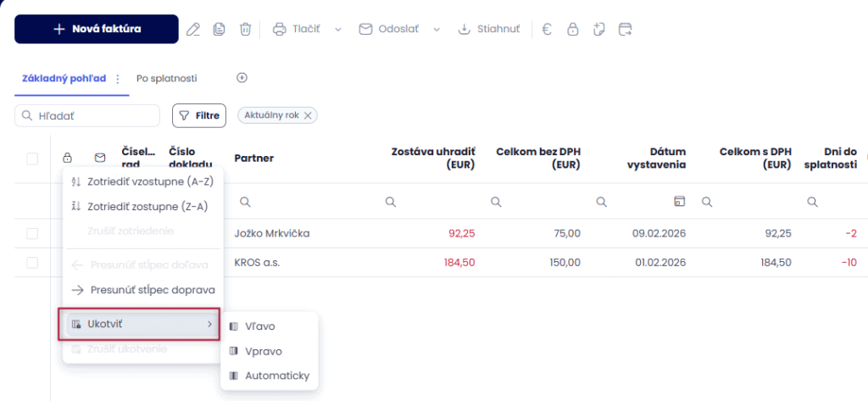The image size is (868, 401).
Task: Add a new view with plus icon
Action: pyautogui.click(x=242, y=78)
